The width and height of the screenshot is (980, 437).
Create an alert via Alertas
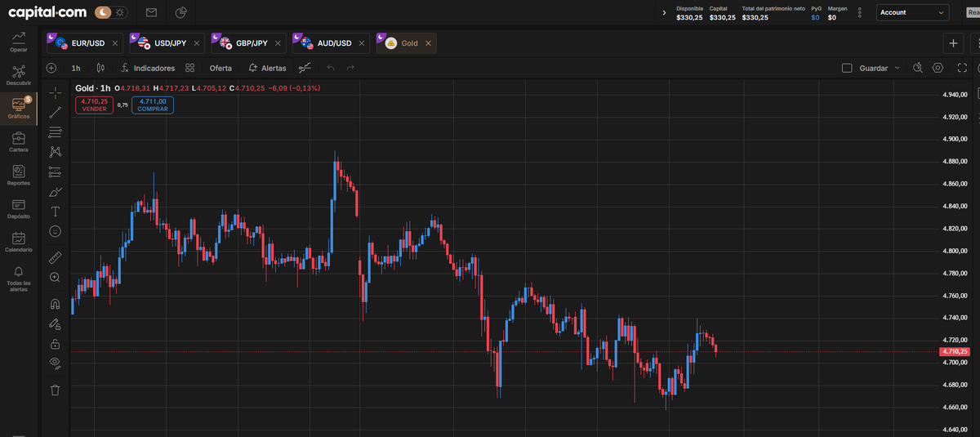[x=267, y=68]
